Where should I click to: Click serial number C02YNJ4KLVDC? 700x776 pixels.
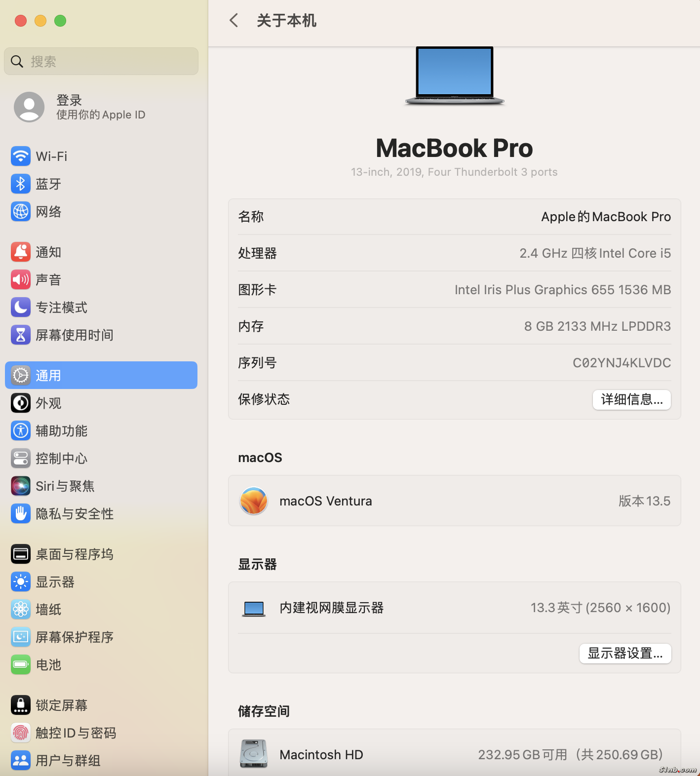[622, 363]
